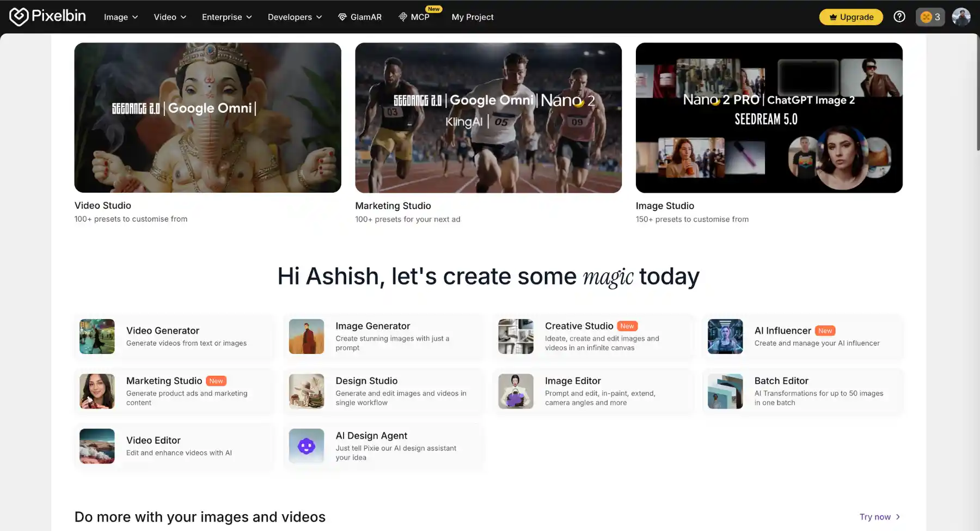Click the MCP icon in navbar
This screenshot has height=531, width=980.
point(403,17)
